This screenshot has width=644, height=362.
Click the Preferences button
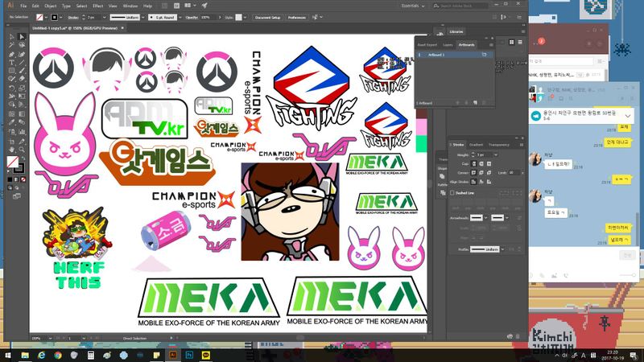click(x=296, y=17)
